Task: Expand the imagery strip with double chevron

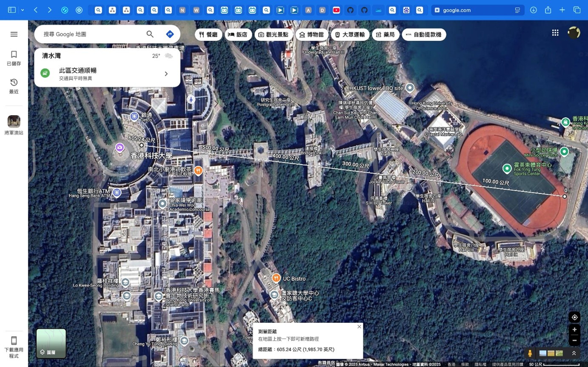Action: (x=574, y=353)
